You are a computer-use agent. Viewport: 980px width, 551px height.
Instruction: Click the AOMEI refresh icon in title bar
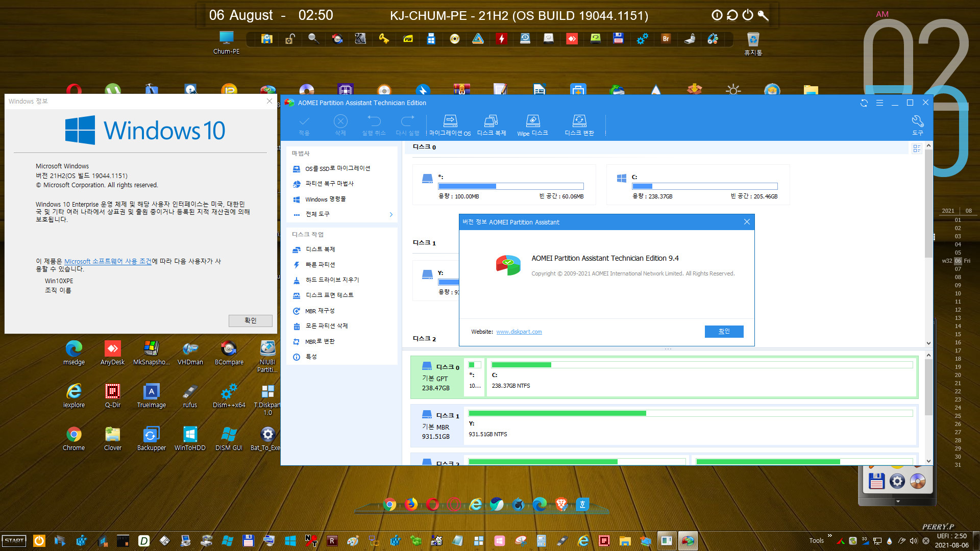(x=864, y=103)
